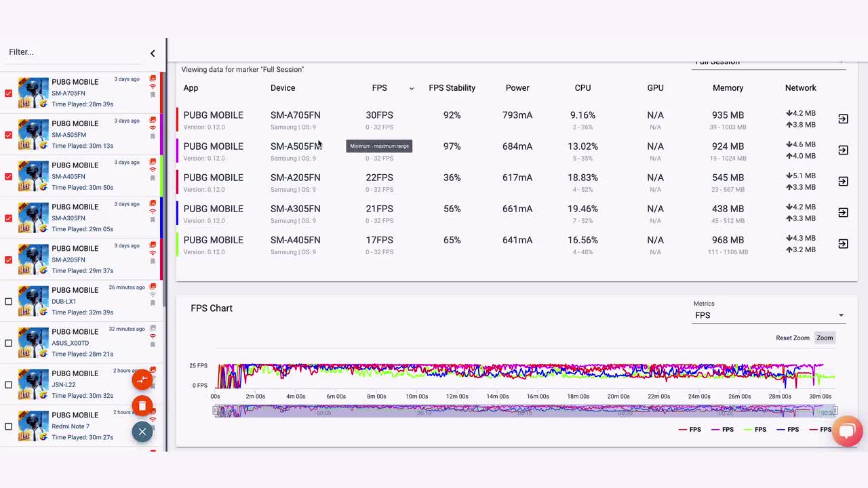This screenshot has height=488, width=868.
Task: Click bookmark icon on SM-A505FM session
Action: [153, 136]
